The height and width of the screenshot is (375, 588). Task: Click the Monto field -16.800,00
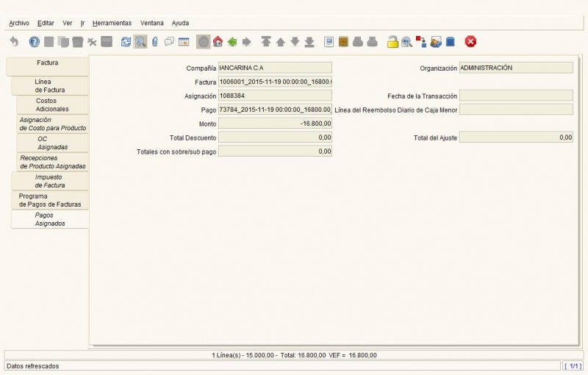tap(275, 124)
